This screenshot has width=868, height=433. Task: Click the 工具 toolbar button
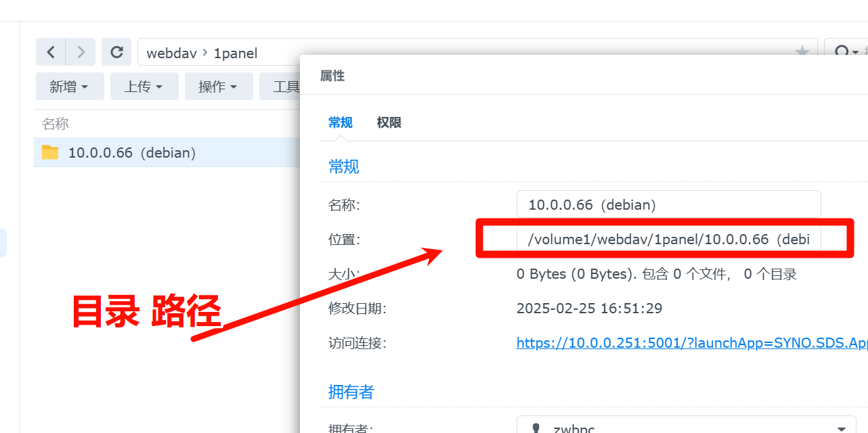point(286,87)
